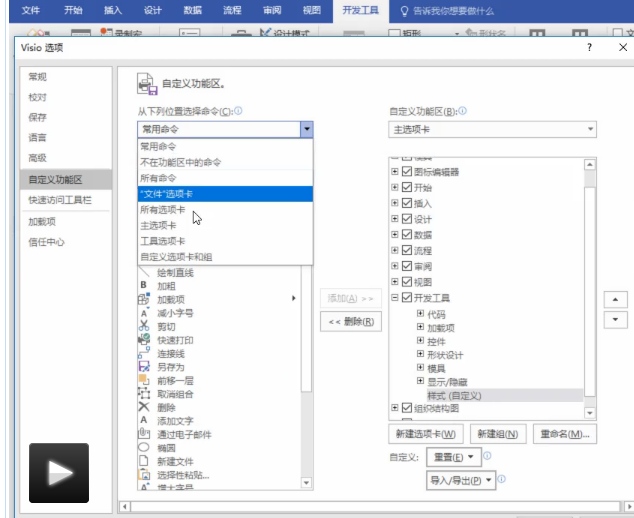Uncheck the 数据 tab checkbox
The image size is (634, 518).
pos(407,235)
